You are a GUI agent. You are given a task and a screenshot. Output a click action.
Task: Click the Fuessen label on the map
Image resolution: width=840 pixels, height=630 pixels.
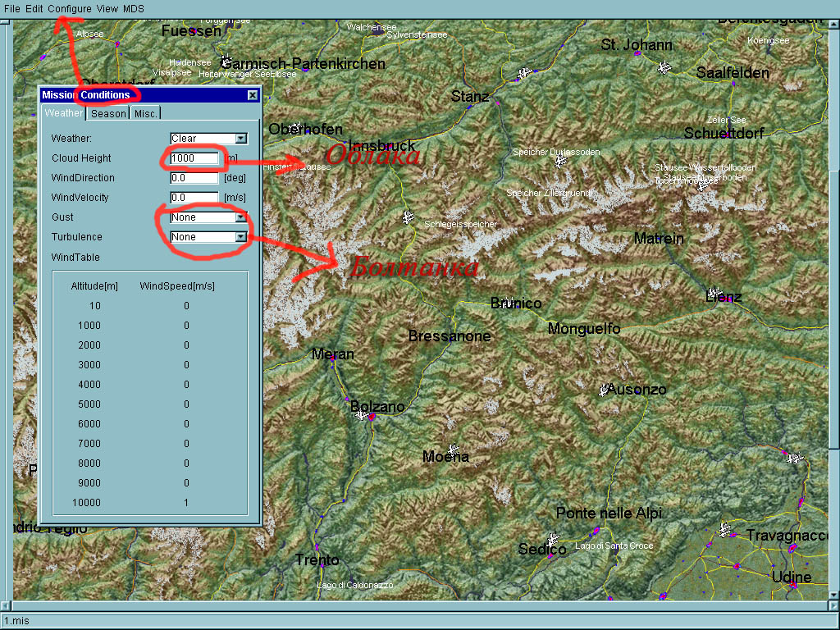(x=191, y=31)
